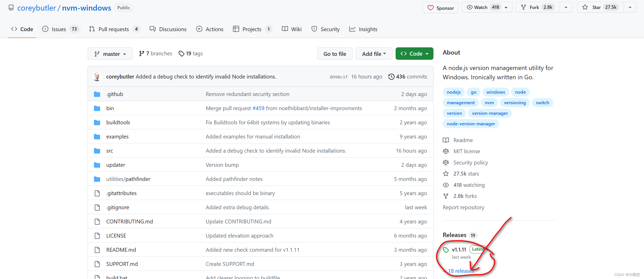Viewport: 644px width, 279px height.
Task: Click the commit history clock icon
Action: pos(391,77)
